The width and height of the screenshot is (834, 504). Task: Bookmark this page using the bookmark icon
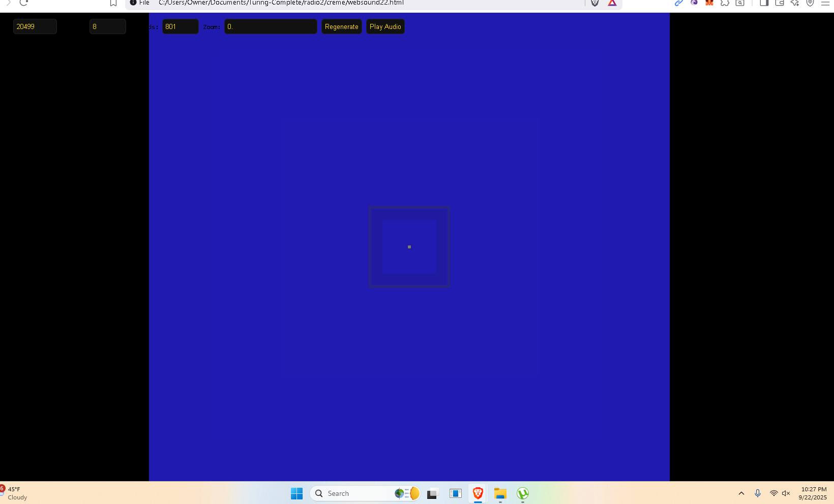tap(113, 3)
